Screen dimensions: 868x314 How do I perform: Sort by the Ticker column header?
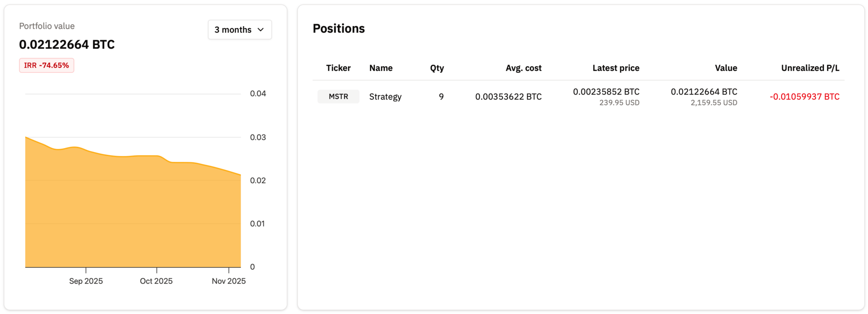(x=338, y=68)
